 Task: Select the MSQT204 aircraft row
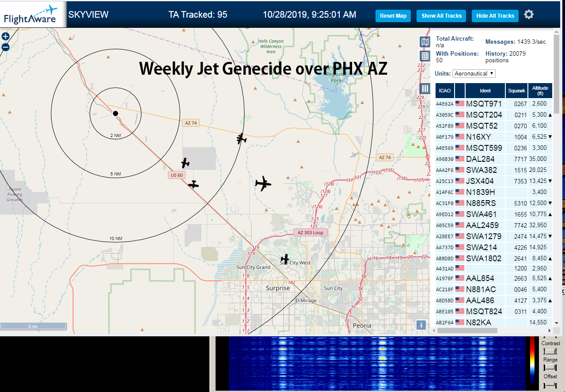(x=494, y=114)
